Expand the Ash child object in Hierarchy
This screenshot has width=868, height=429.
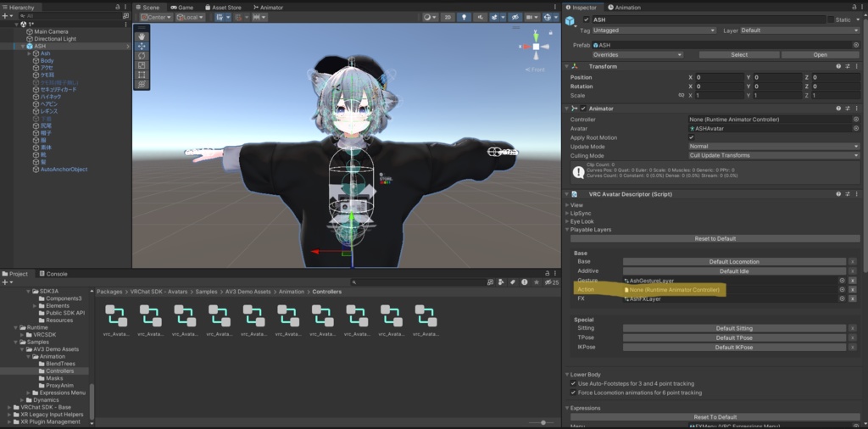pyautogui.click(x=30, y=53)
